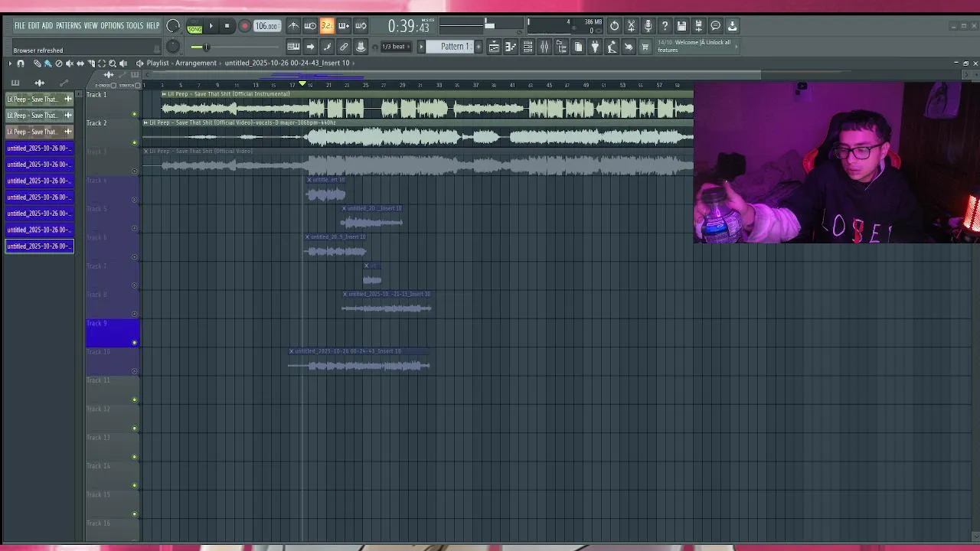Click the question mark help icon
Screen dimensions: 980x551
click(665, 25)
